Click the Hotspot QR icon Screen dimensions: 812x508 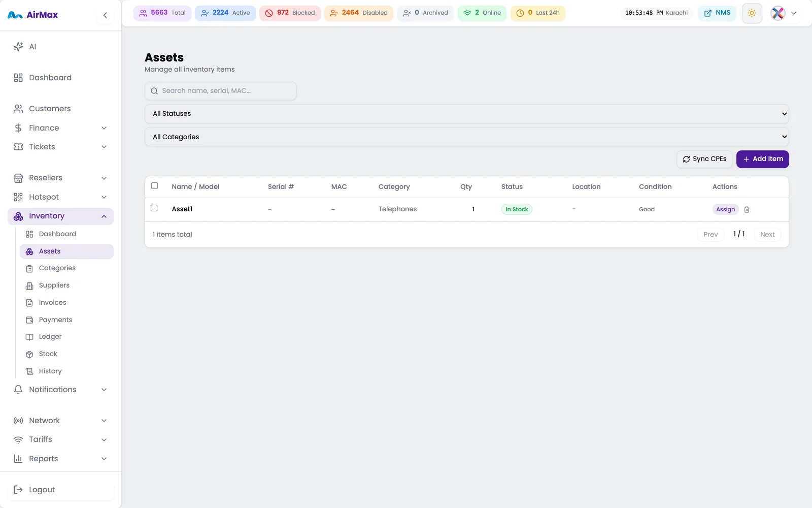click(x=18, y=197)
